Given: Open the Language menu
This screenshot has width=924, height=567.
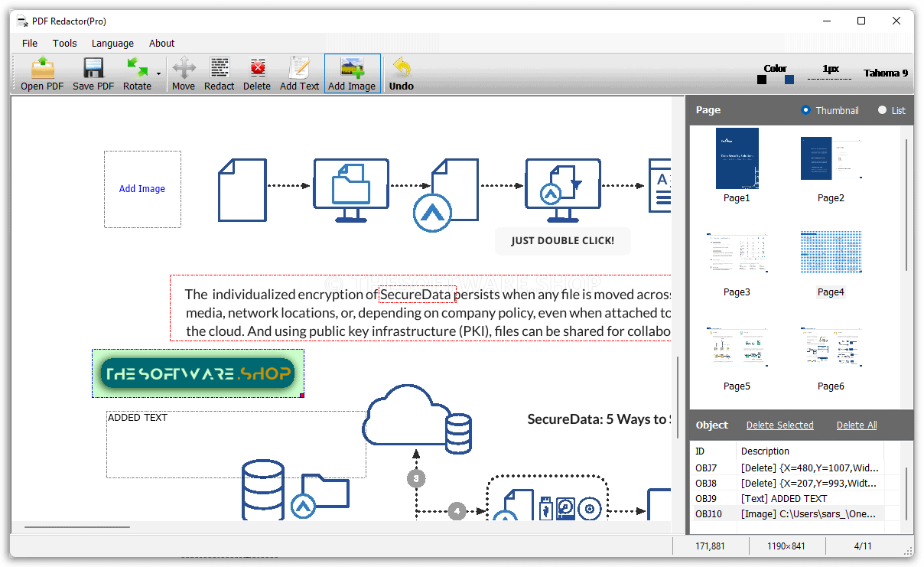Looking at the screenshot, I should point(112,44).
